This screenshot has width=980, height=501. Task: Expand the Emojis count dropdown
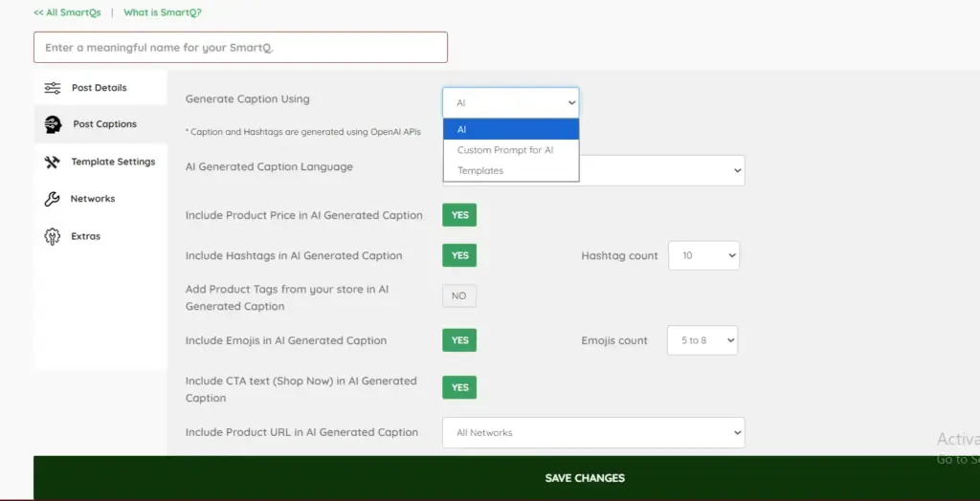pyautogui.click(x=702, y=340)
